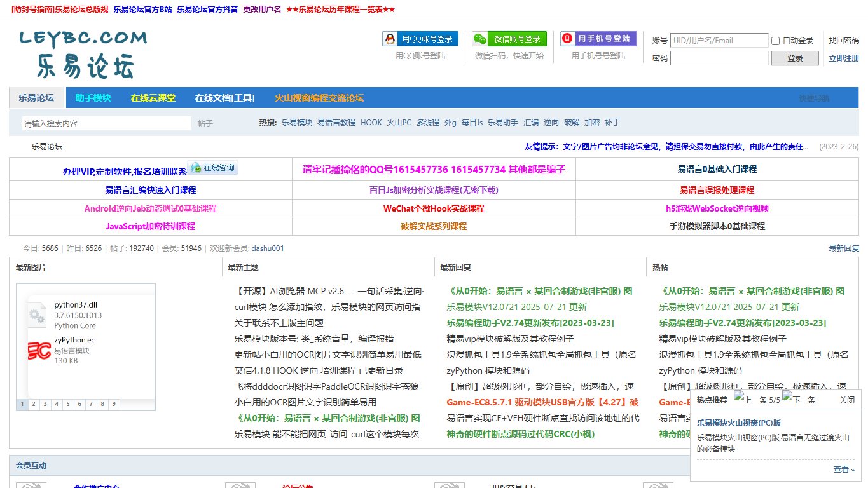
Task: Click the QQ account login button
Action: (x=420, y=39)
